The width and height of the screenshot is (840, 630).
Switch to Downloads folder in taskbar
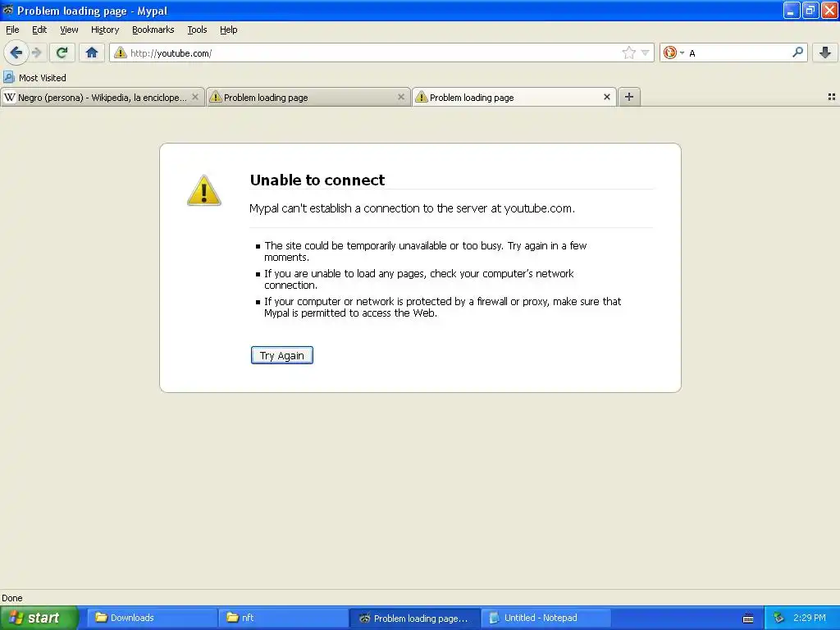pyautogui.click(x=152, y=618)
